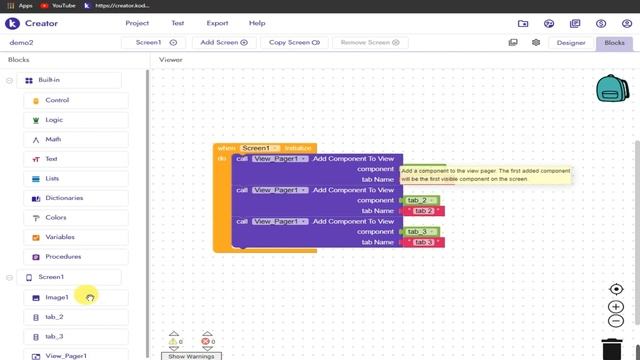The height and width of the screenshot is (360, 640).
Task: Click the dollar coin icon
Action: point(601,24)
